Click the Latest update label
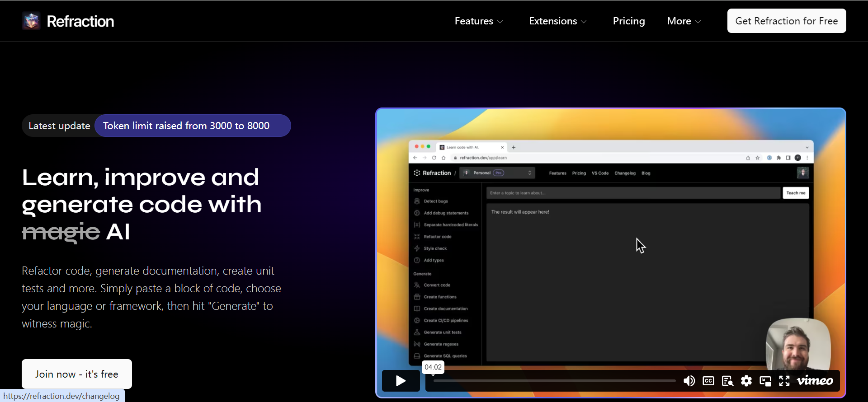The image size is (868, 402). coord(59,126)
